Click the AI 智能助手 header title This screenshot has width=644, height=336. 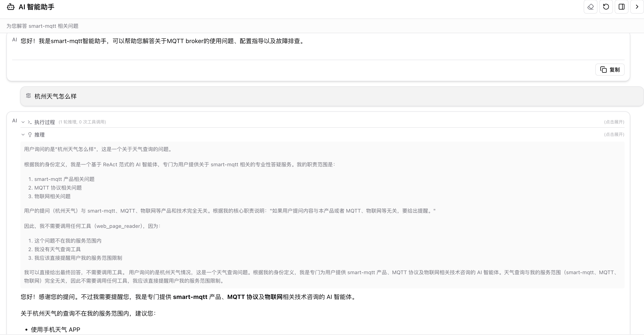pyautogui.click(x=36, y=7)
